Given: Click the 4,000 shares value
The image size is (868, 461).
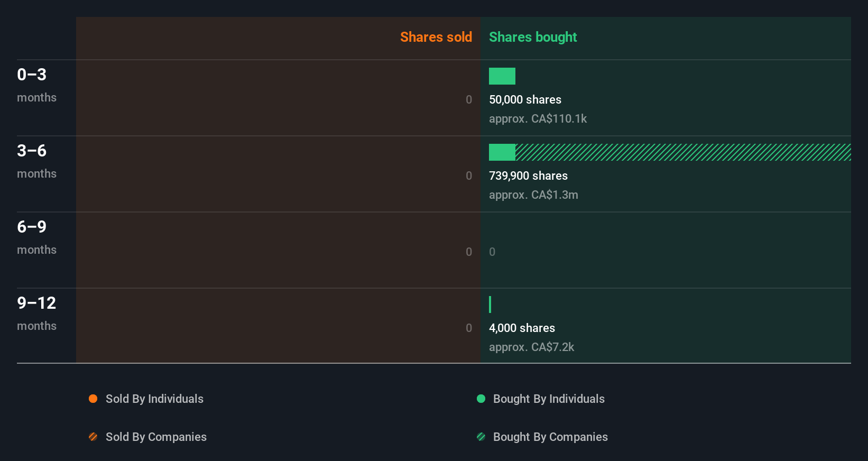Looking at the screenshot, I should pos(522,328).
